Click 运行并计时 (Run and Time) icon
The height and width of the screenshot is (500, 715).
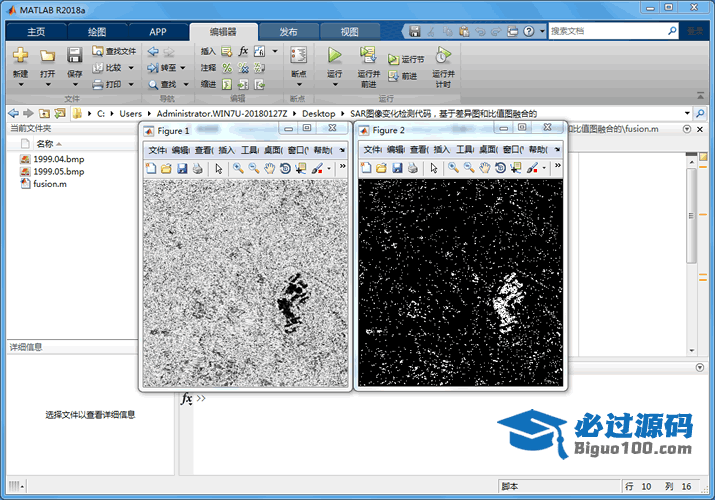[443, 55]
